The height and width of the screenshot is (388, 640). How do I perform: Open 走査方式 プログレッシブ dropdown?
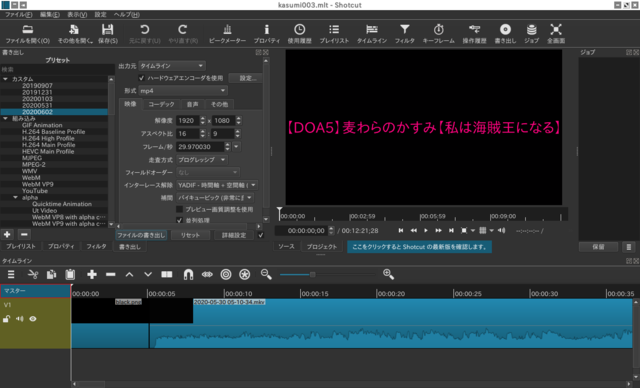(x=202, y=160)
